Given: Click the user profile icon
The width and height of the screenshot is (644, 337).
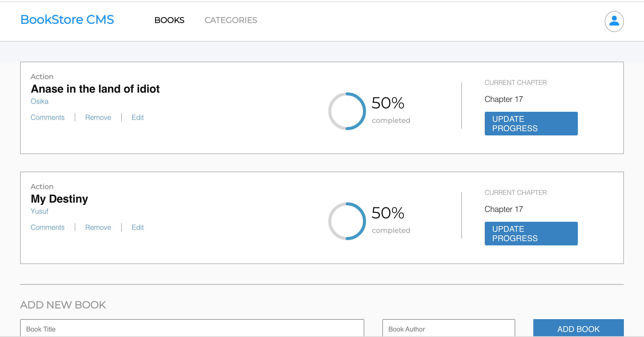Looking at the screenshot, I should coord(614,20).
